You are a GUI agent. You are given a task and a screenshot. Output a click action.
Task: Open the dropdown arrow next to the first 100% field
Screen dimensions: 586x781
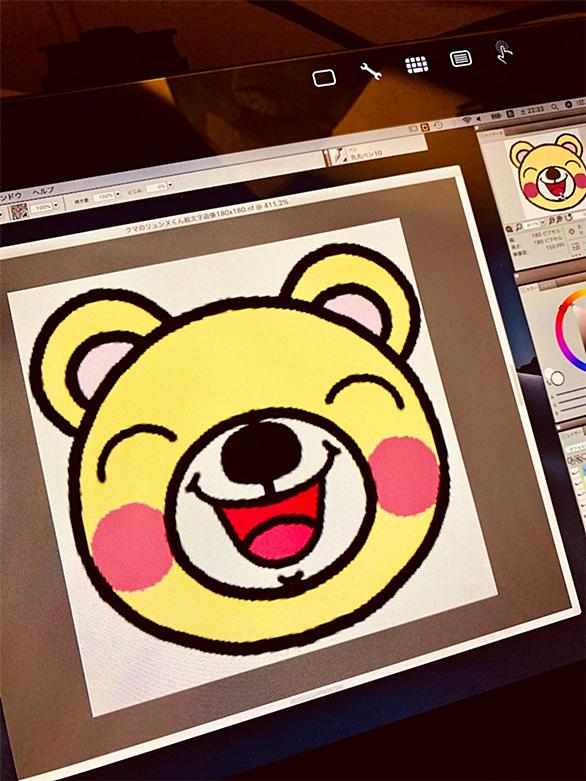click(56, 205)
